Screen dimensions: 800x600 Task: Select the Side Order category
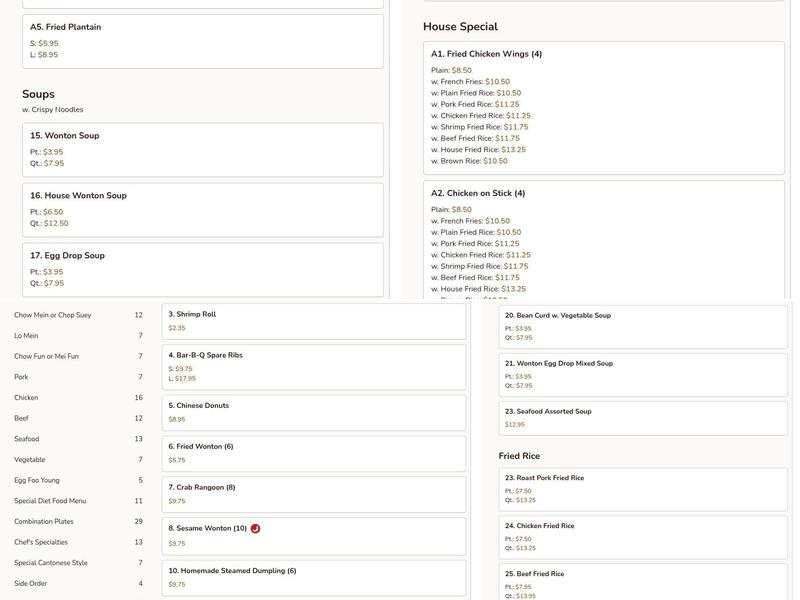(31, 583)
